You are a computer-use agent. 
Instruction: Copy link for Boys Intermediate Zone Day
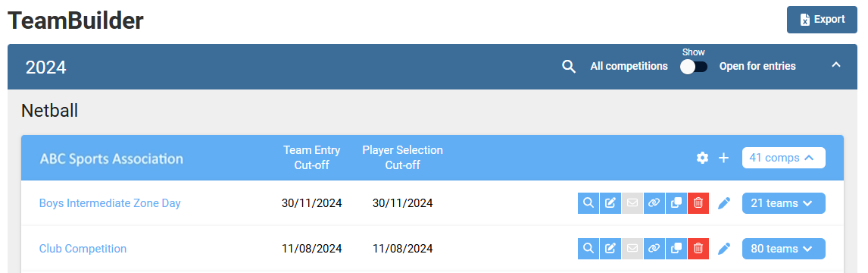[x=654, y=203]
